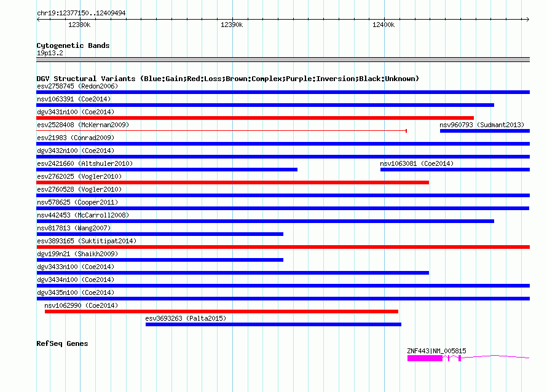The image size is (547, 392).
Task: Click the 19p13.2 band label
Action: point(50,53)
